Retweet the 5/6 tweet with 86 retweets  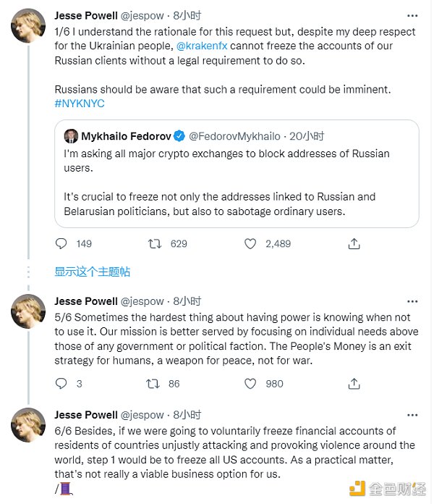(155, 384)
